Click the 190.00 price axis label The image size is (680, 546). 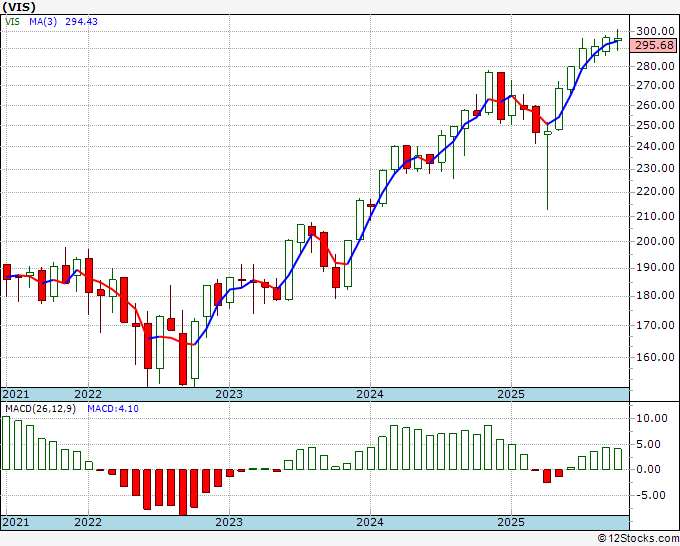tap(655, 268)
